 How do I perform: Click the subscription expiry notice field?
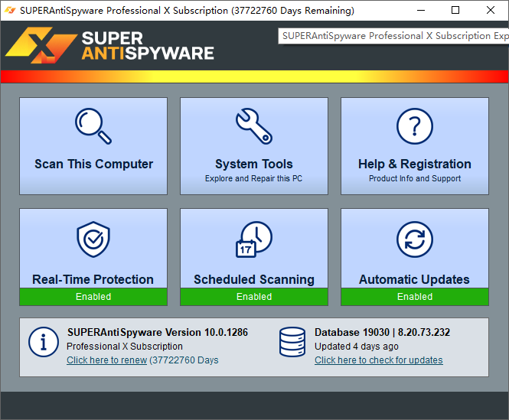point(393,36)
